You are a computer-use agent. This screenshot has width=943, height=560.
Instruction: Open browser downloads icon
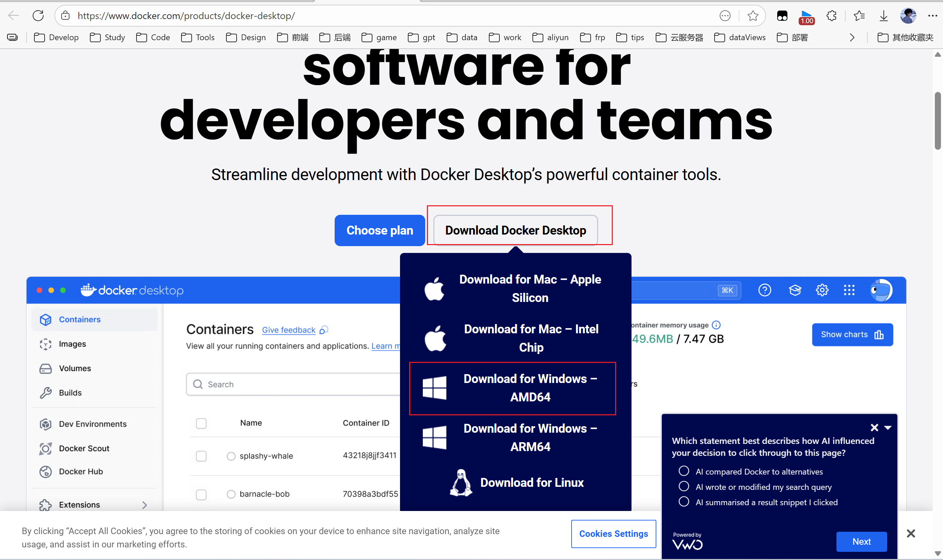pyautogui.click(x=883, y=16)
